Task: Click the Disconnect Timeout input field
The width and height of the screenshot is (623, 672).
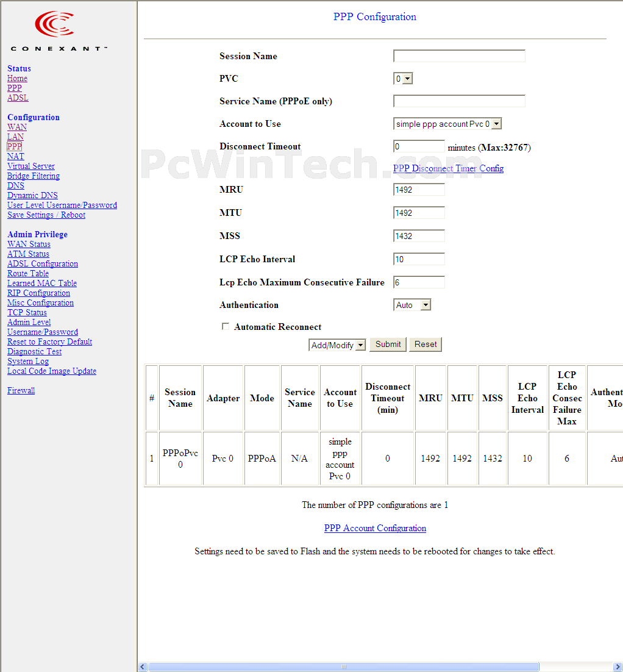Action: [x=419, y=146]
